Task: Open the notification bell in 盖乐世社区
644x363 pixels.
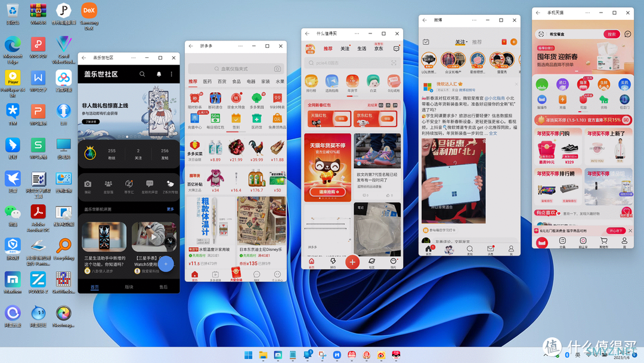Action: click(159, 74)
